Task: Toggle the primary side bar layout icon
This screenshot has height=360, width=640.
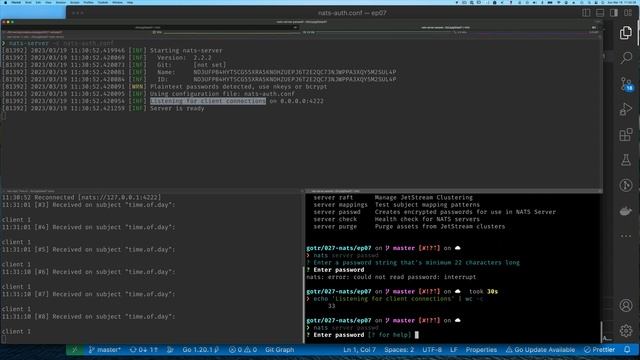Action: pos(586,13)
